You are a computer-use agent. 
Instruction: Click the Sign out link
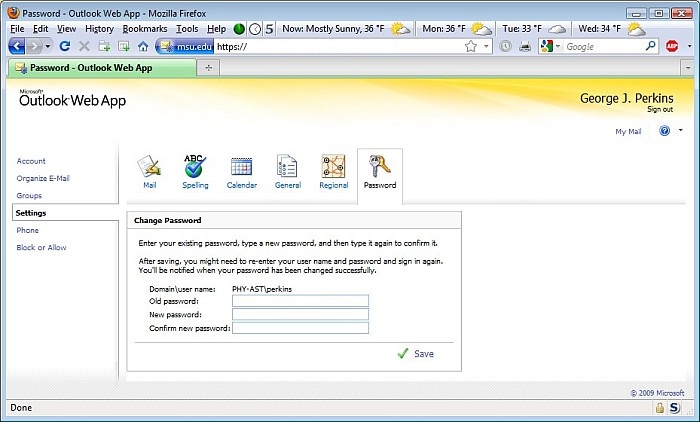tap(660, 109)
